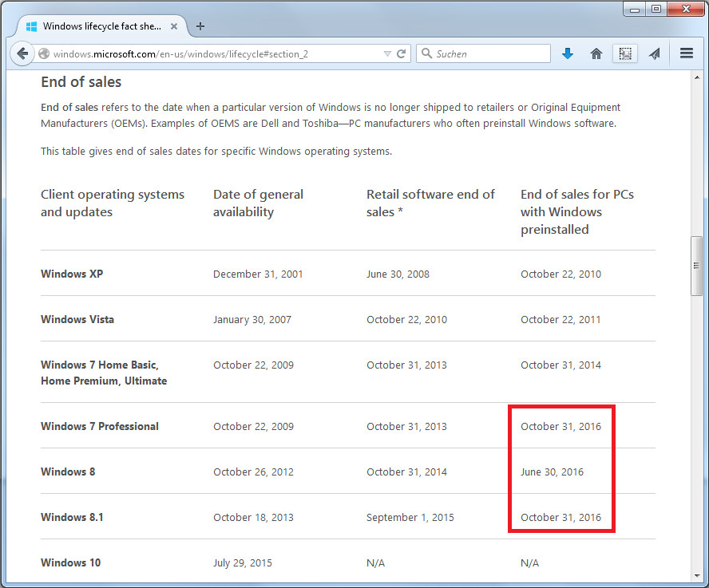Image resolution: width=709 pixels, height=588 pixels.
Task: Select the Windows lifecycle fact sheet tab
Action: coord(101,26)
